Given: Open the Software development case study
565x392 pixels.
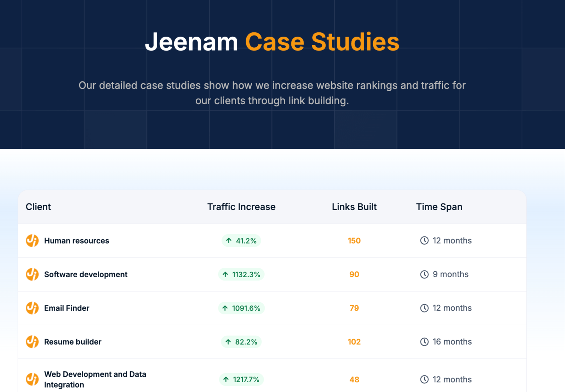Looking at the screenshot, I should [86, 274].
